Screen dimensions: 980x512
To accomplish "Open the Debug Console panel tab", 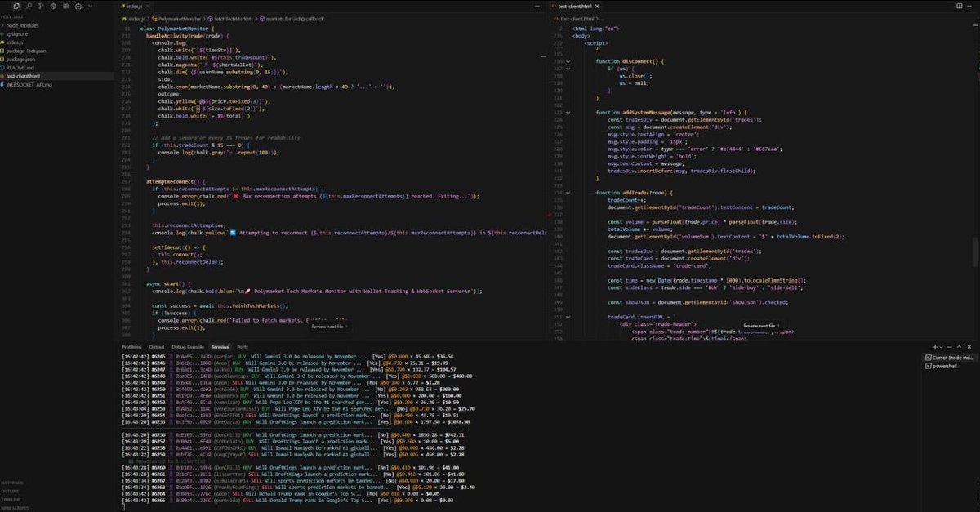I will pyautogui.click(x=188, y=347).
